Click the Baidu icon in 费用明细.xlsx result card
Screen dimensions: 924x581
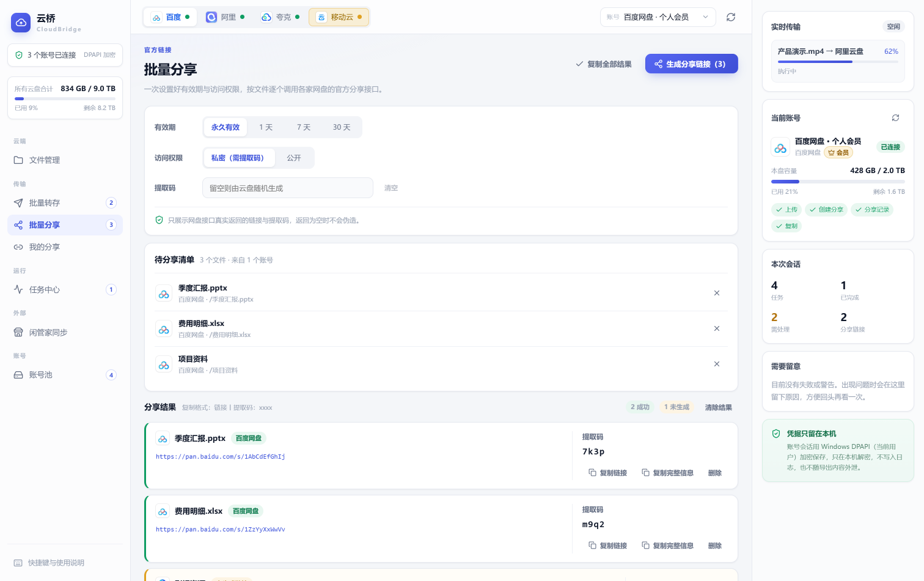coord(163,511)
